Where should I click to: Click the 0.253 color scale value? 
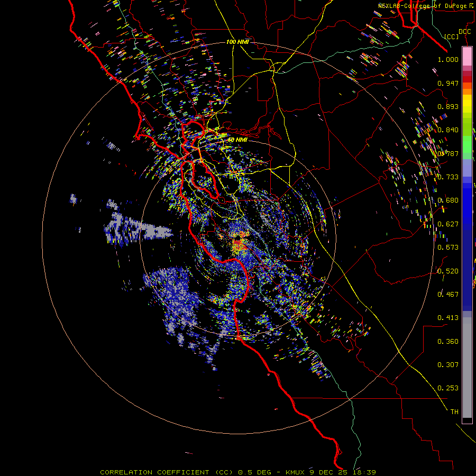[448, 388]
